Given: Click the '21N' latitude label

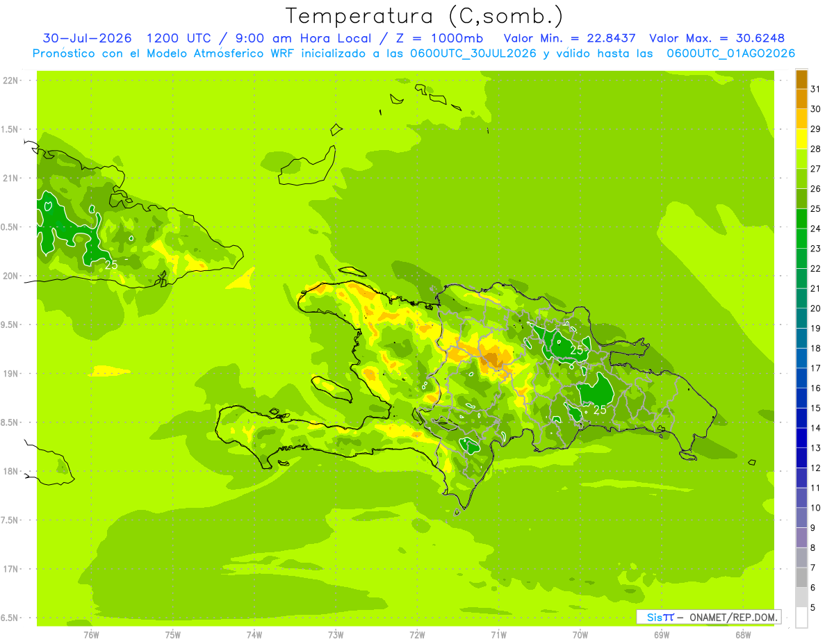Looking at the screenshot, I should (11, 179).
